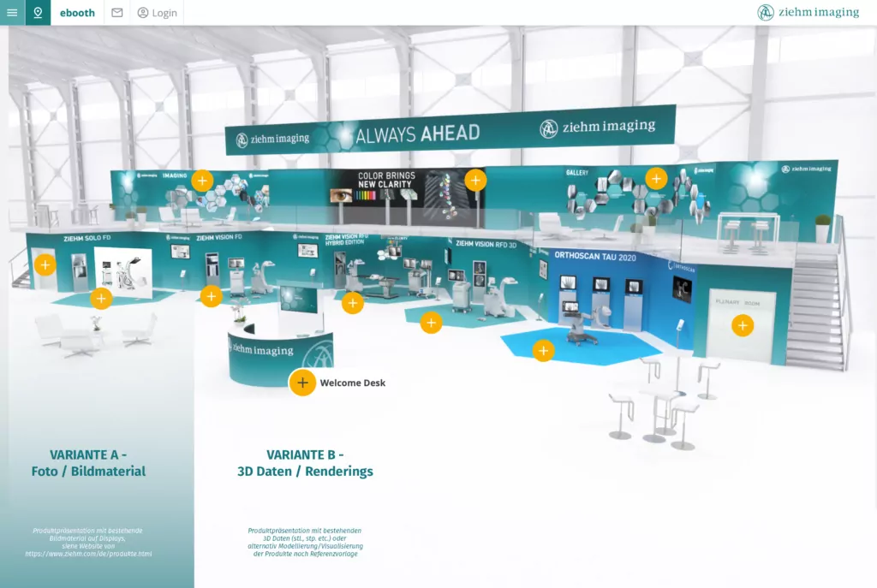
Task: Select Variante A - Foto / Bildmaterial heading
Action: (88, 463)
